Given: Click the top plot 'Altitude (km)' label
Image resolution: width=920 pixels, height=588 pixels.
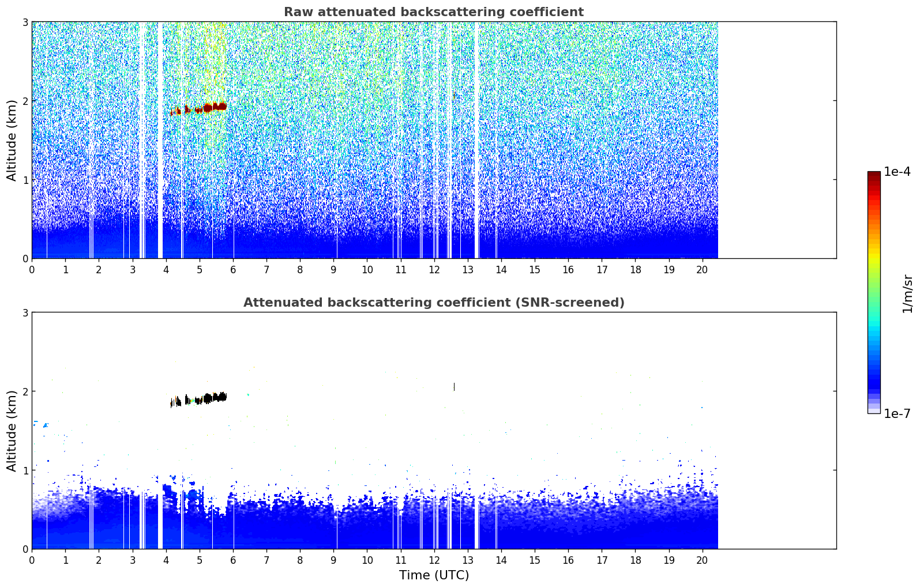Looking at the screenshot, I should tap(12, 140).
